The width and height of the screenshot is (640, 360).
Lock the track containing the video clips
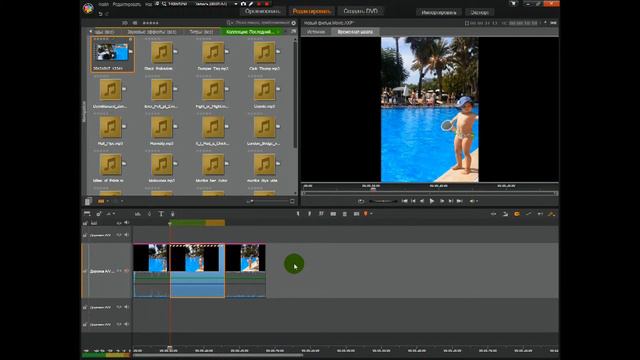(85, 271)
